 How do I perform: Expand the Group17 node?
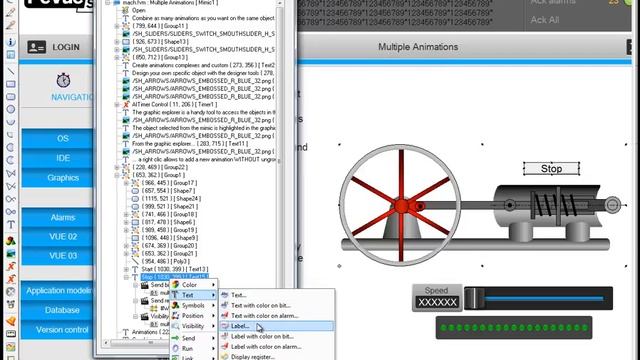[x=127, y=183]
